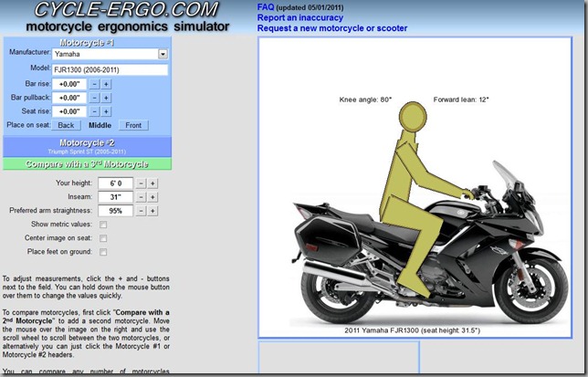
Task: Decrease Preferred arm straightness value
Action: point(141,211)
